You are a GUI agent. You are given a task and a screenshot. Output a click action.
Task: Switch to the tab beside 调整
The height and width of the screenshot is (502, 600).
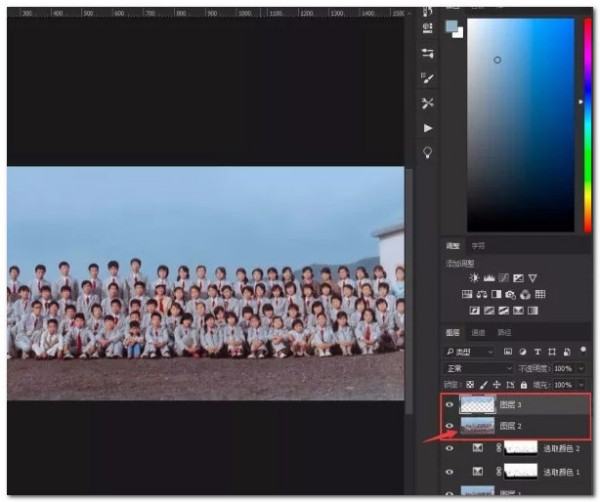point(478,246)
